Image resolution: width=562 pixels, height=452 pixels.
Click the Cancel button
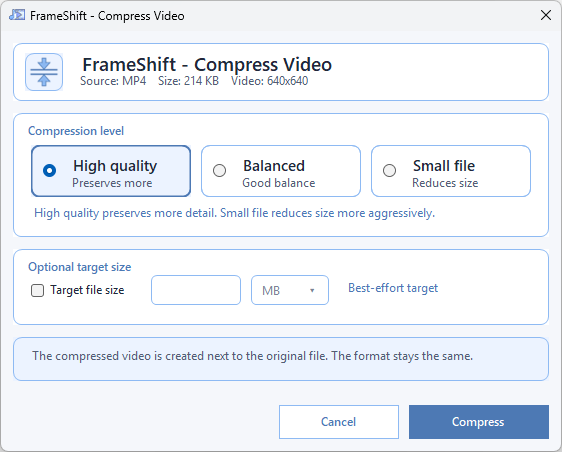pyautogui.click(x=339, y=422)
